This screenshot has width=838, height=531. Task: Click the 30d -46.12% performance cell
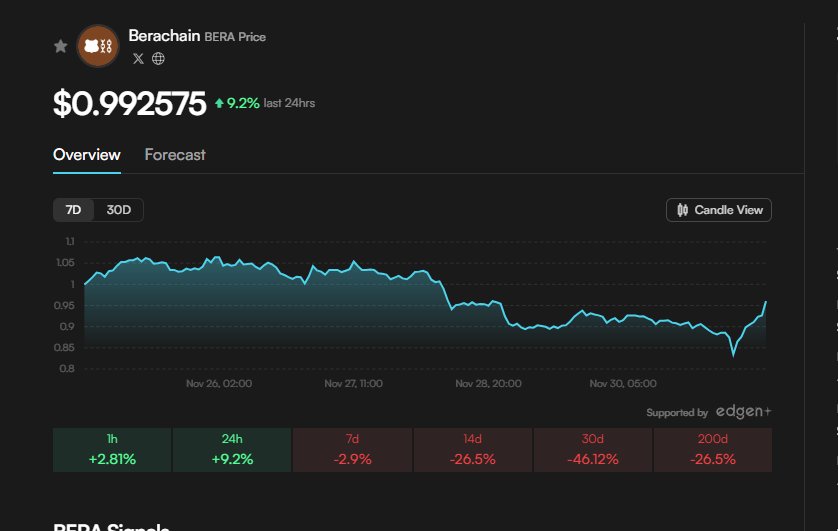click(592, 450)
